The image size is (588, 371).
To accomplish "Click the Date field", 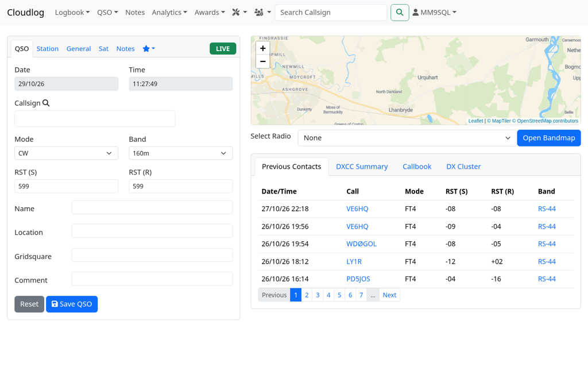I will coord(67,84).
